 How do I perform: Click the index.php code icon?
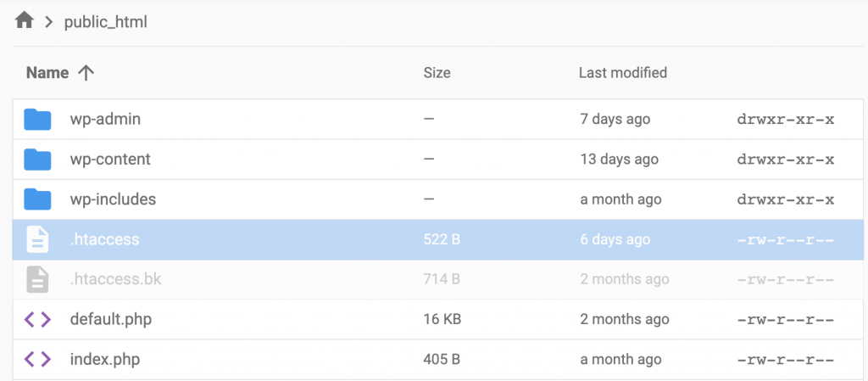(37, 360)
